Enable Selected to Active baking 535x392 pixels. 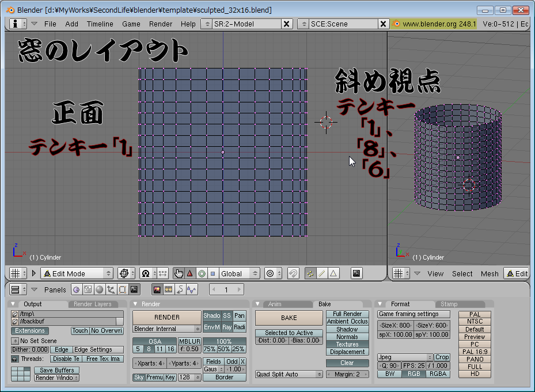pyautogui.click(x=289, y=333)
